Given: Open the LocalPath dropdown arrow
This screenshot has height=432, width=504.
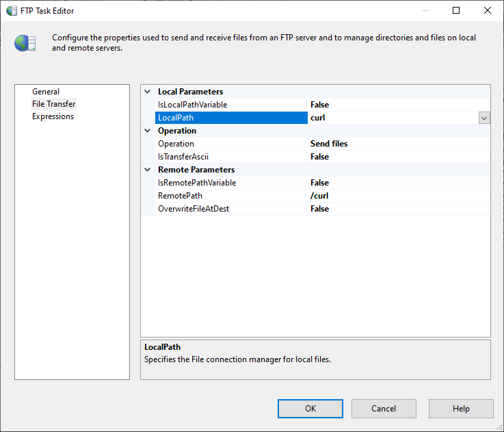Looking at the screenshot, I should click(x=484, y=118).
